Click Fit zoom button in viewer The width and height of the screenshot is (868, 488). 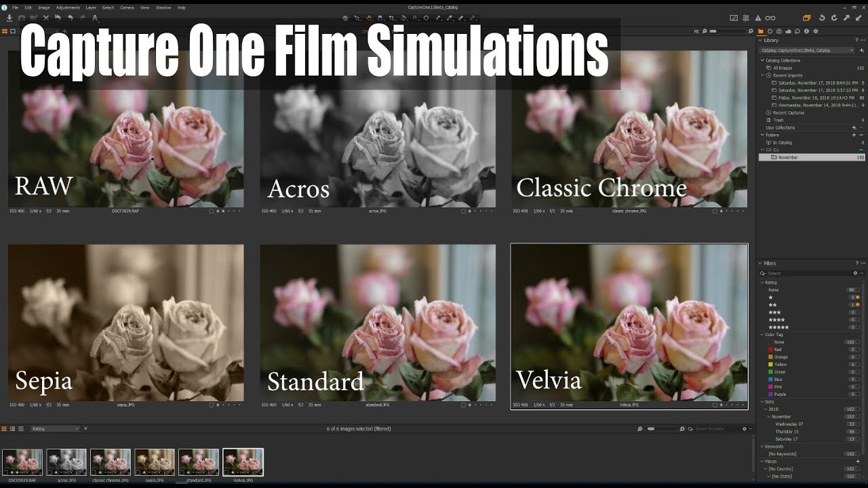(x=696, y=31)
